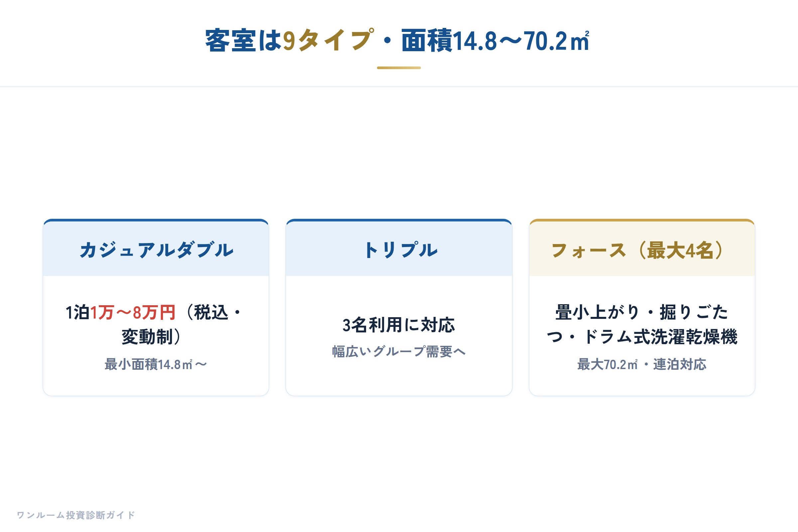The width and height of the screenshot is (798, 532).
Task: Click the horizontal divider line below the header
Action: click(399, 86)
